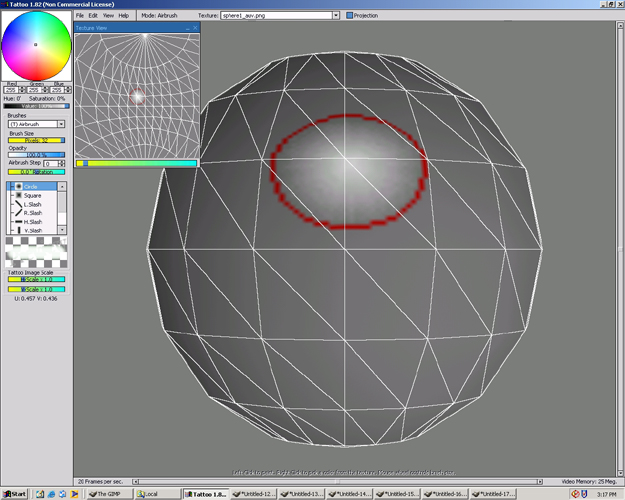The width and height of the screenshot is (625, 500).
Task: Open the media player quick launch icon
Action: click(x=74, y=494)
